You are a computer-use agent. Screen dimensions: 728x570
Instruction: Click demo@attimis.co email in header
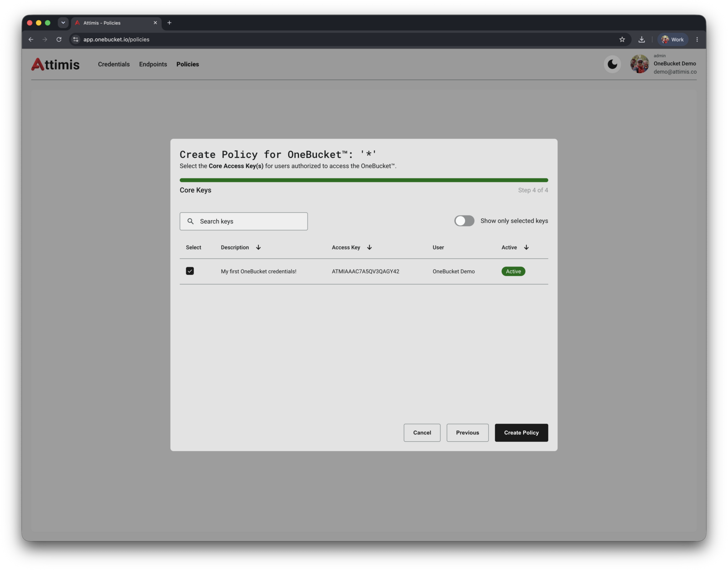[x=675, y=72]
